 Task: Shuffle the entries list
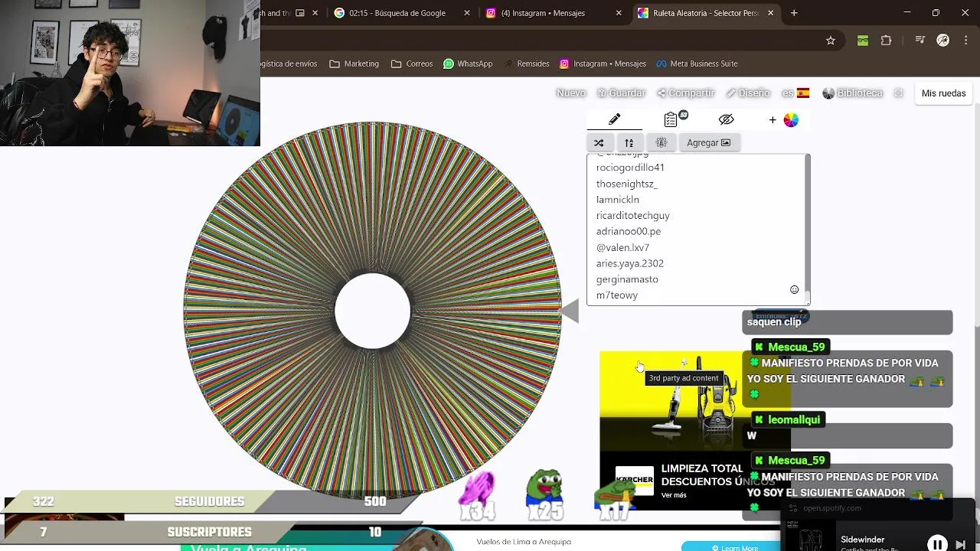point(599,142)
